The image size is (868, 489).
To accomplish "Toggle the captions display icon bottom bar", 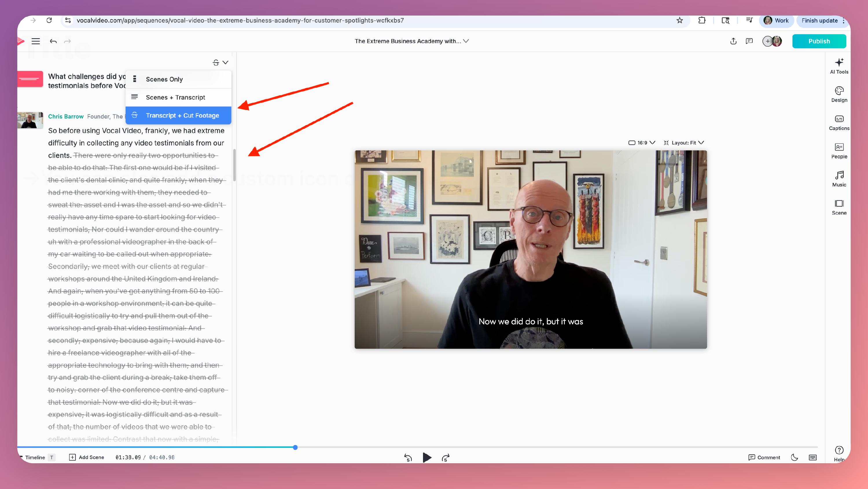I will [x=813, y=457].
